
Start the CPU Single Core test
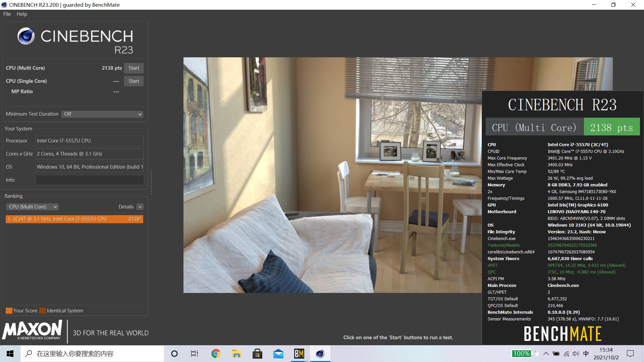(x=133, y=81)
